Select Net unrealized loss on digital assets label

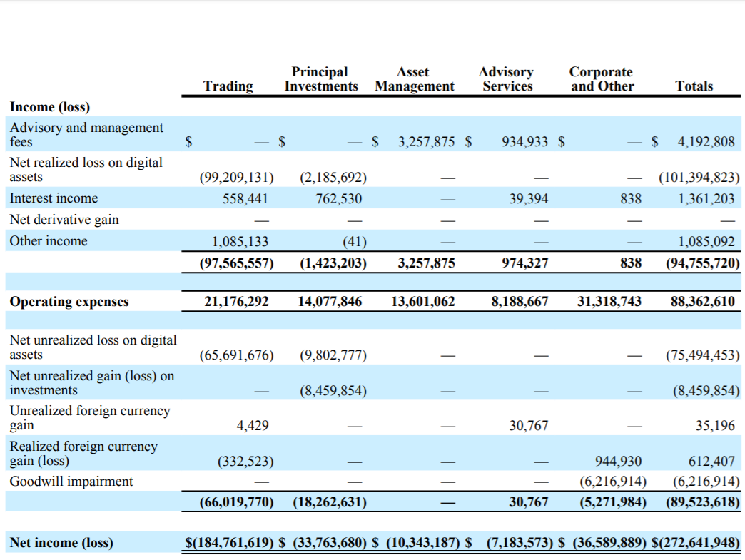[93, 347]
